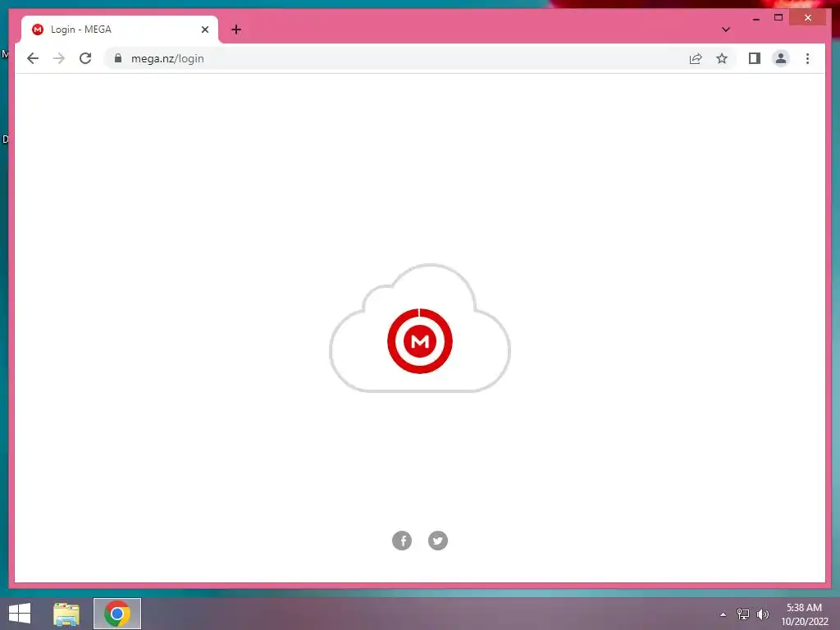Show hidden system tray icons
840x630 pixels.
point(724,614)
